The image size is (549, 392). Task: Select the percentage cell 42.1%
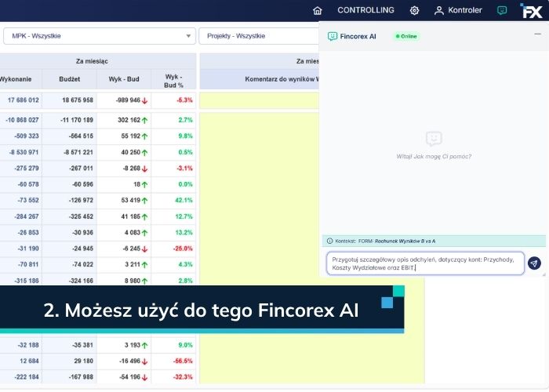(173, 201)
